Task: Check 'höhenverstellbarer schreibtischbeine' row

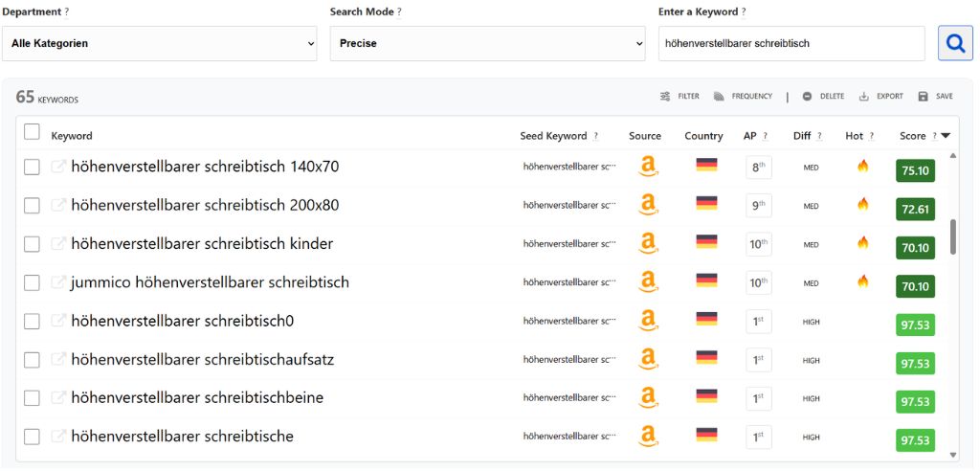Action: [x=32, y=398]
